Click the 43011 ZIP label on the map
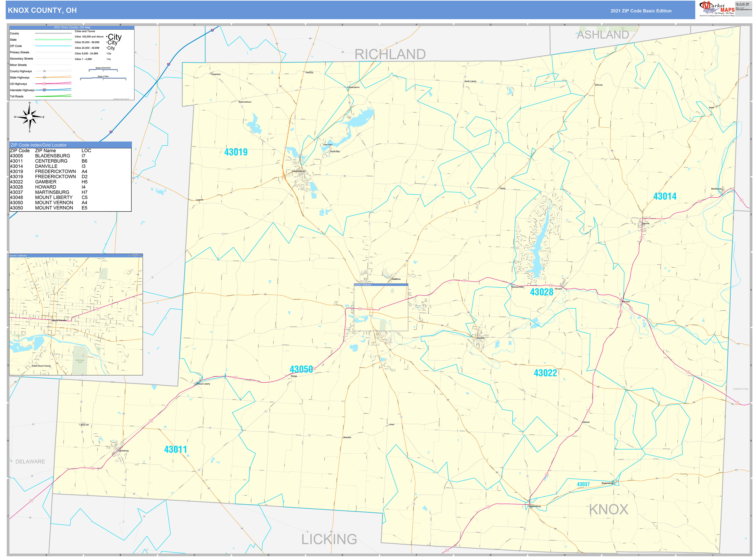756x557 pixels. coord(175,449)
